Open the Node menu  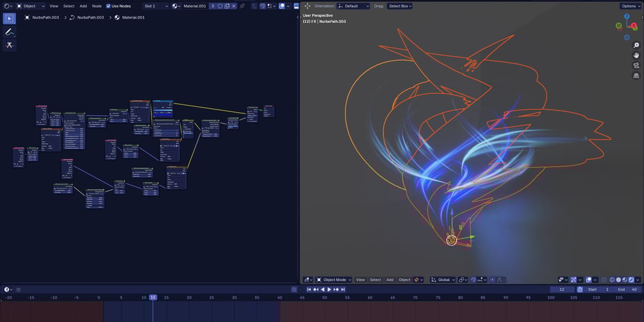(97, 6)
